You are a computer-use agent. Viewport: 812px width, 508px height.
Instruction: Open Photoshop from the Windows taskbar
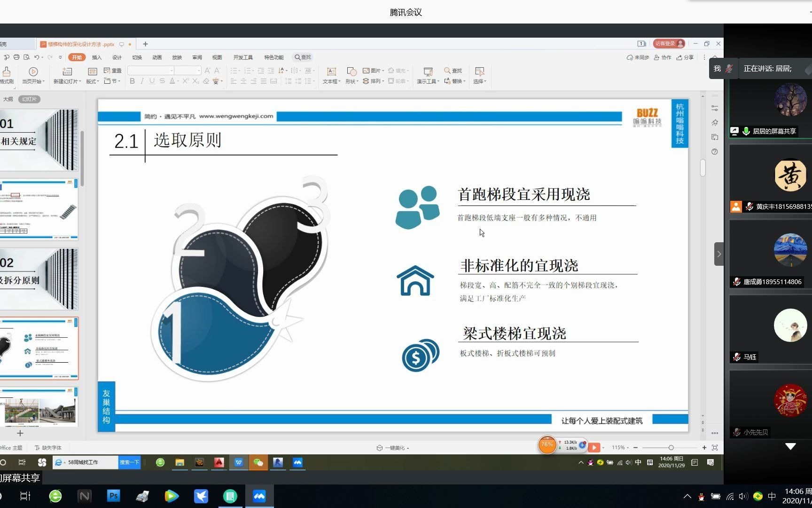[x=113, y=496]
